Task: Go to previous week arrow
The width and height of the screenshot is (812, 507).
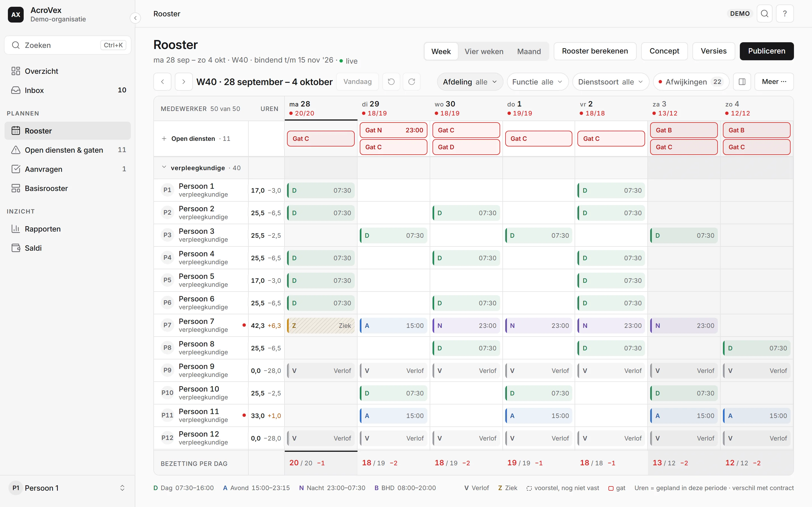Action: pyautogui.click(x=162, y=82)
